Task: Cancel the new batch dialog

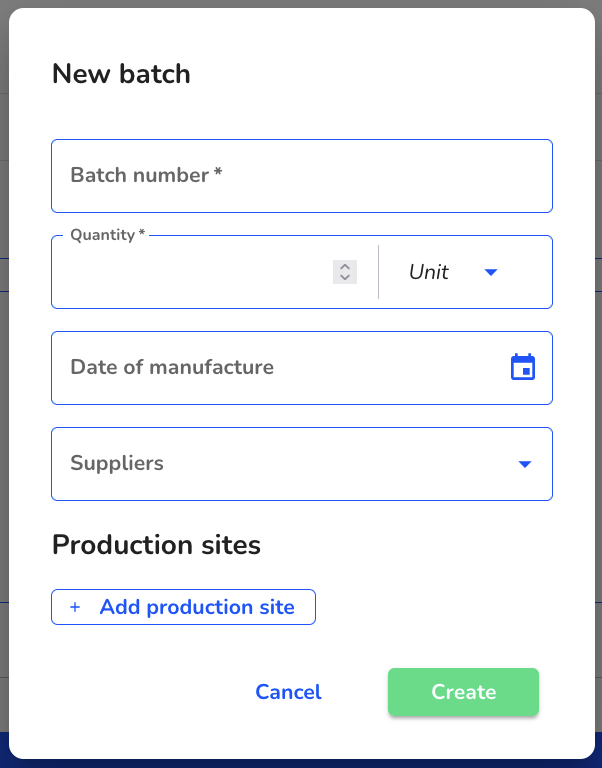Action: coord(289,692)
